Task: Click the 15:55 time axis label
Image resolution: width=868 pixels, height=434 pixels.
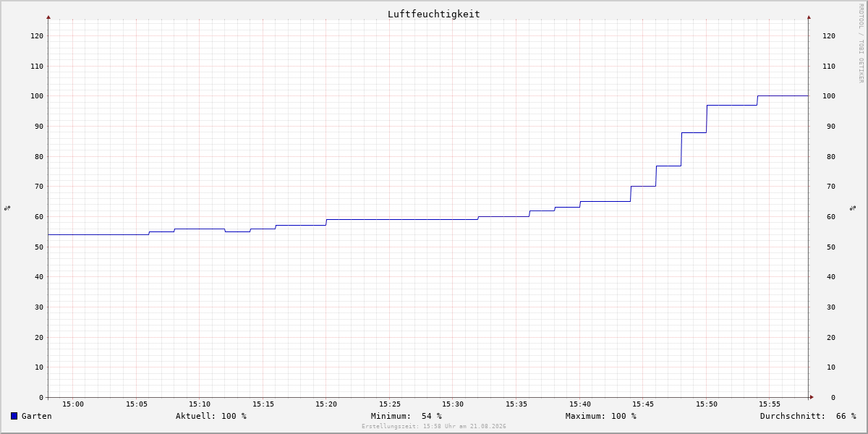Action: 770,404
